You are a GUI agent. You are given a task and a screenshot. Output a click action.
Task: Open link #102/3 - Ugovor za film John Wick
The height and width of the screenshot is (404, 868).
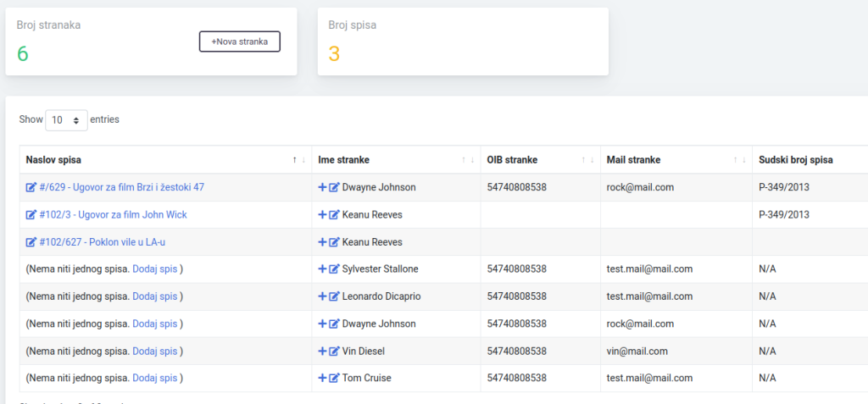[113, 214]
